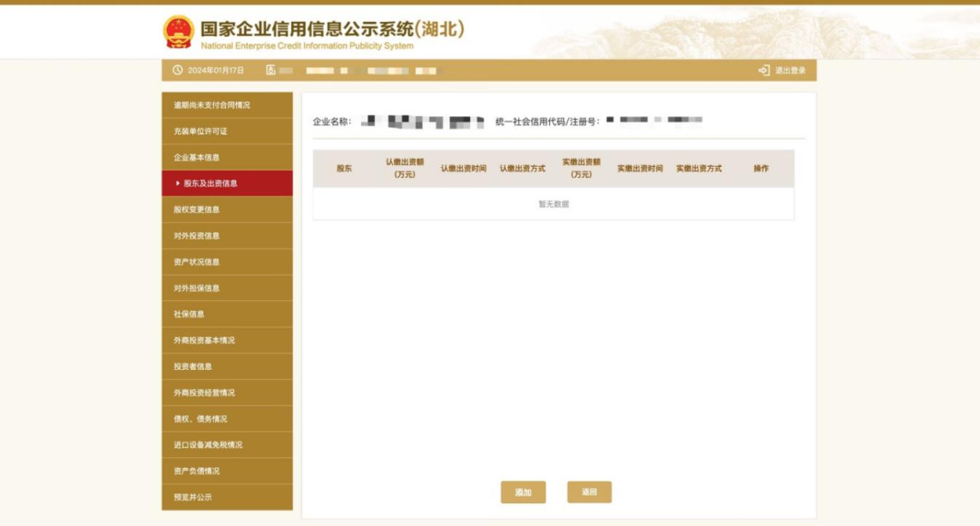Click the 认缴出资时间 column header

[x=463, y=169]
